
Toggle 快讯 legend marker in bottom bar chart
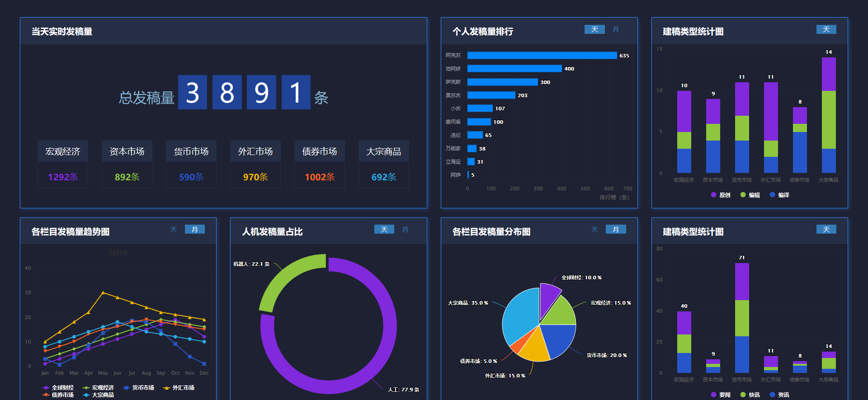click(x=743, y=395)
